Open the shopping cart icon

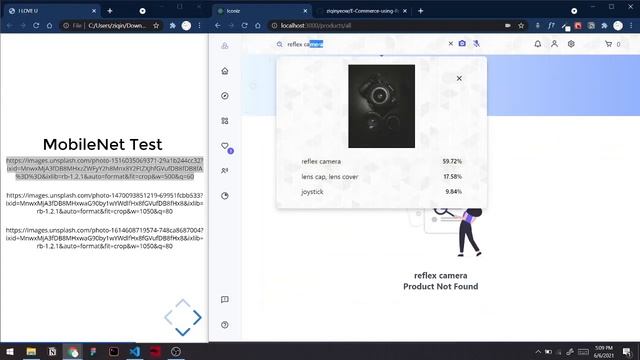609,44
